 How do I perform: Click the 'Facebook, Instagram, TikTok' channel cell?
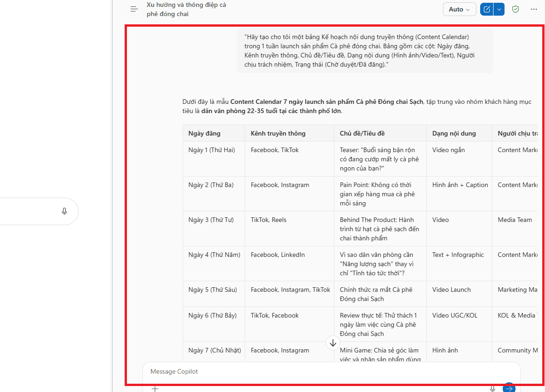290,294
